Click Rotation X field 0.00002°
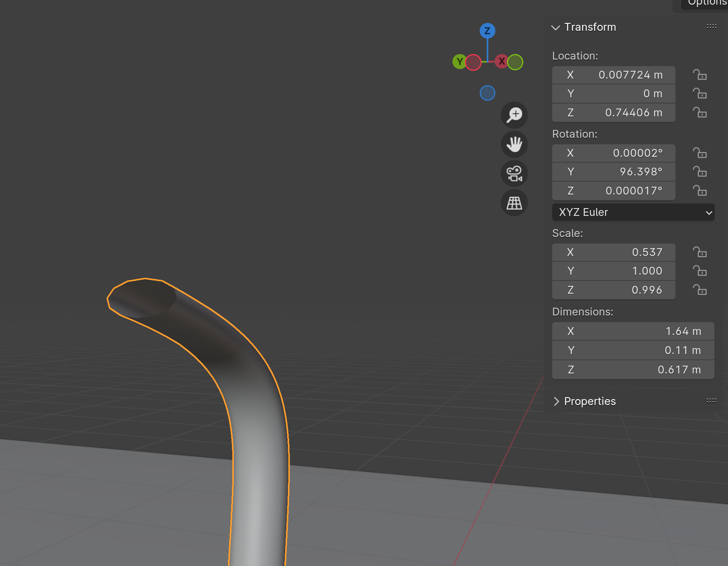 click(x=614, y=153)
